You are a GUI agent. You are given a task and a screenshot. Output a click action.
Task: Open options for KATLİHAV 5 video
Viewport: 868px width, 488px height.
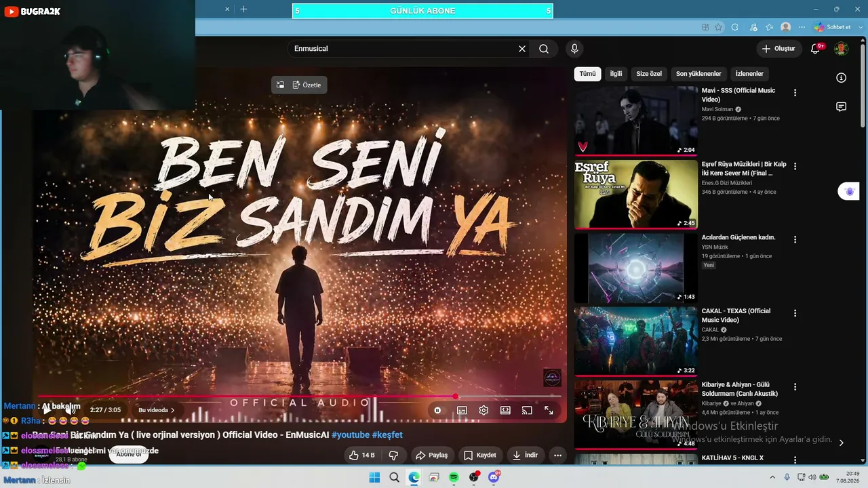point(795,460)
